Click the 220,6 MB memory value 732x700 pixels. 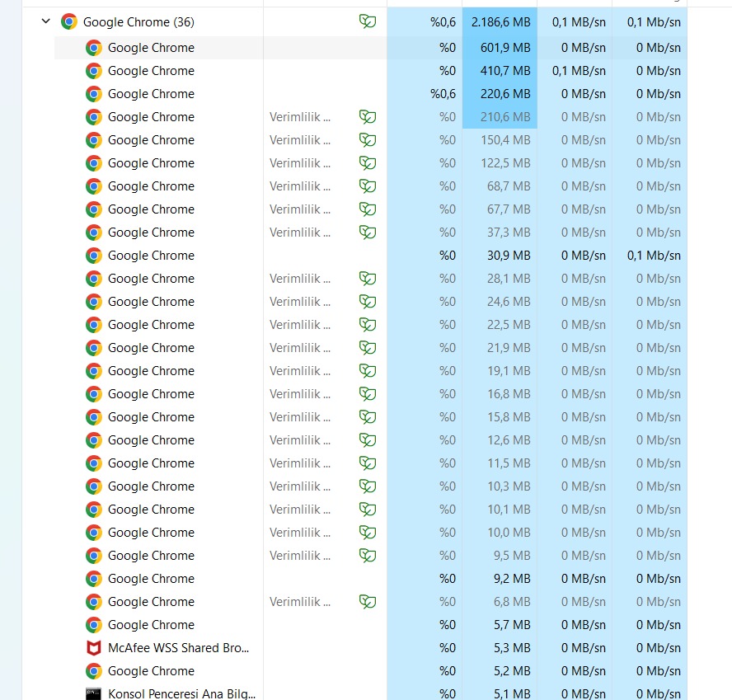[505, 94]
